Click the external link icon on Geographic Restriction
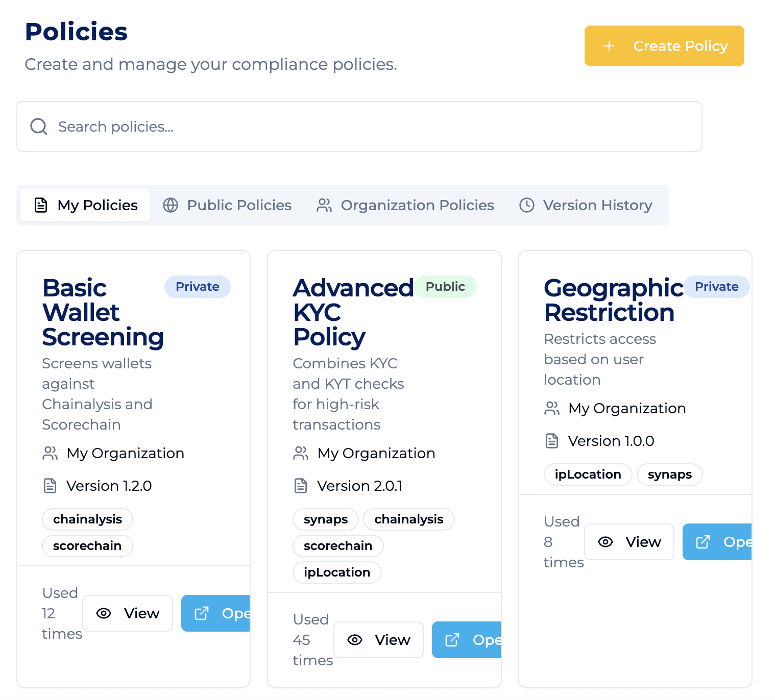 pyautogui.click(x=703, y=542)
